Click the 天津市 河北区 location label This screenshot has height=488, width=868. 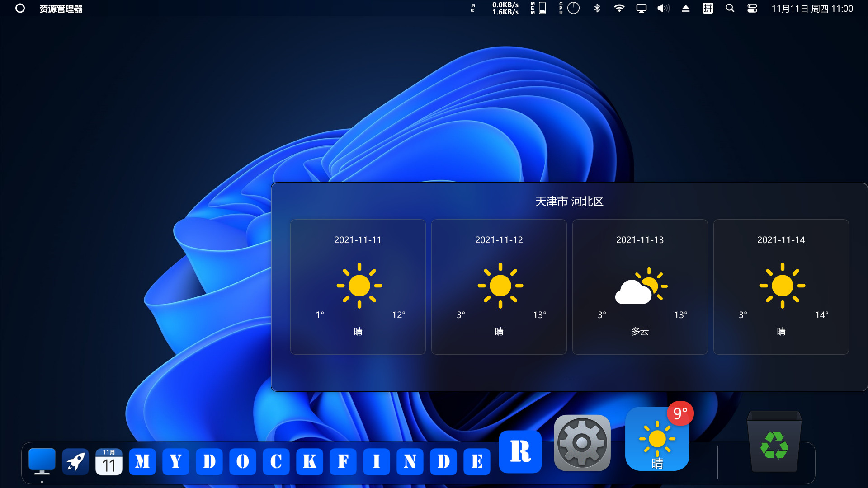point(569,202)
